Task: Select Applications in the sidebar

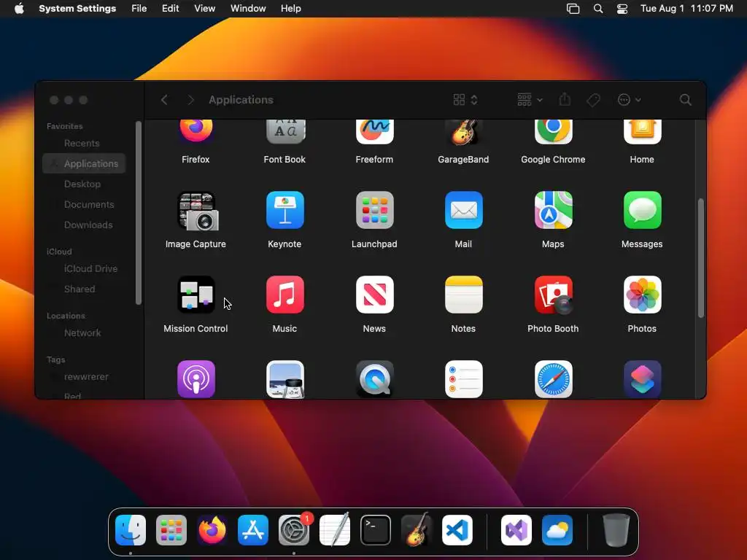Action: (84, 163)
